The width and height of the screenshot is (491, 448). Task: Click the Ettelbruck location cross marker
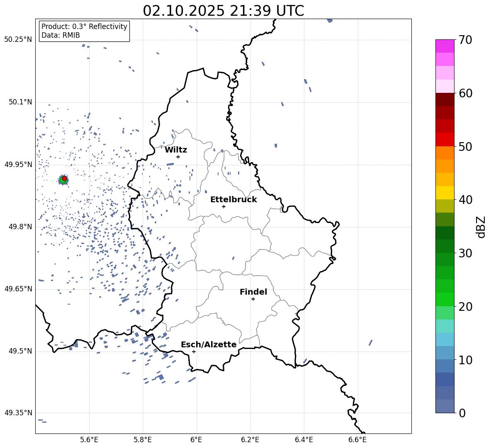pos(224,206)
